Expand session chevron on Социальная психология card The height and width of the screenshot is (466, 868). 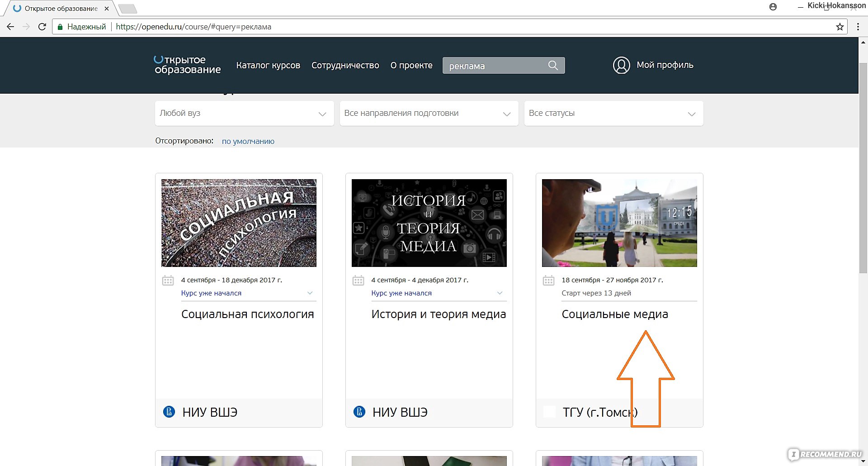(310, 293)
